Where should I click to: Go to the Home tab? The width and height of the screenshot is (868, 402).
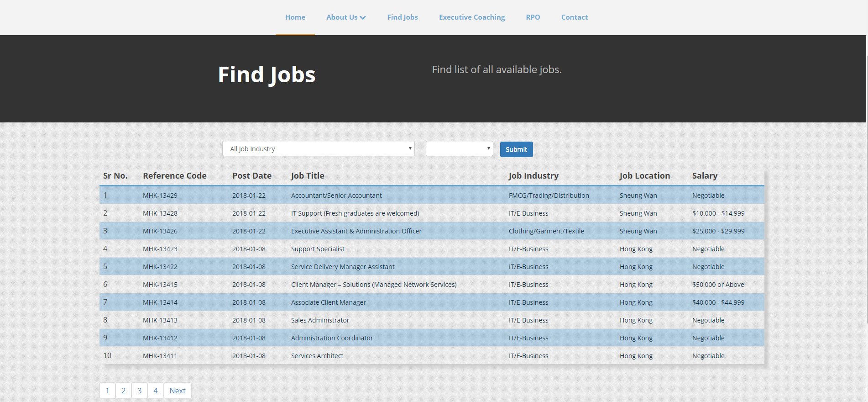click(x=295, y=17)
